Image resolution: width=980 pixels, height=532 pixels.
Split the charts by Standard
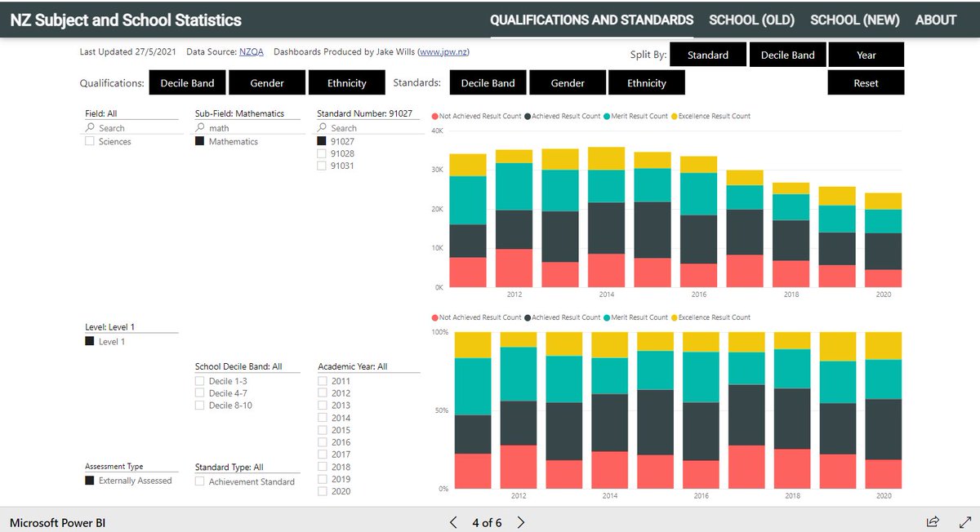tap(708, 55)
